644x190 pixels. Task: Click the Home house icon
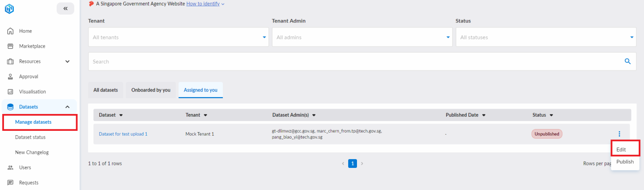click(x=10, y=31)
